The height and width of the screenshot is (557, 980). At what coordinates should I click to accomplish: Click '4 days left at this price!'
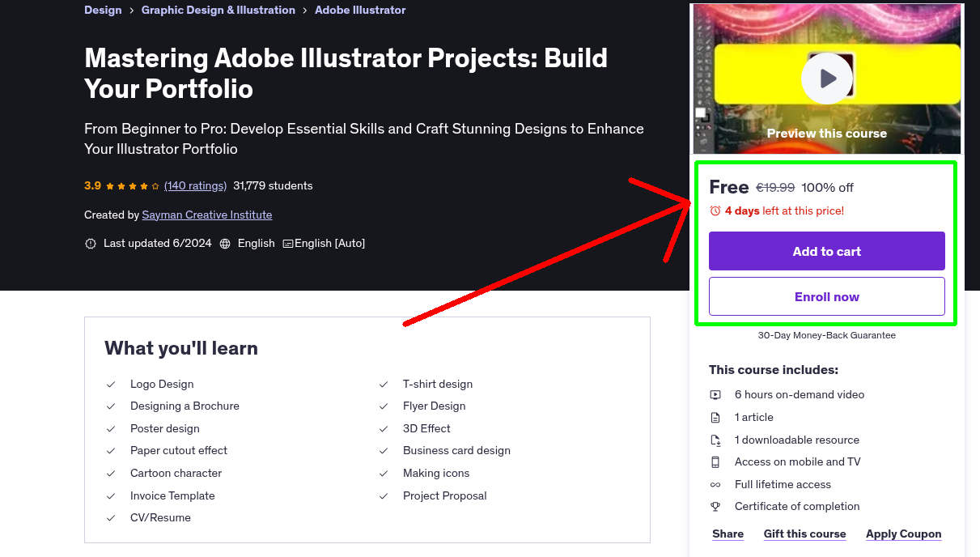tap(784, 210)
